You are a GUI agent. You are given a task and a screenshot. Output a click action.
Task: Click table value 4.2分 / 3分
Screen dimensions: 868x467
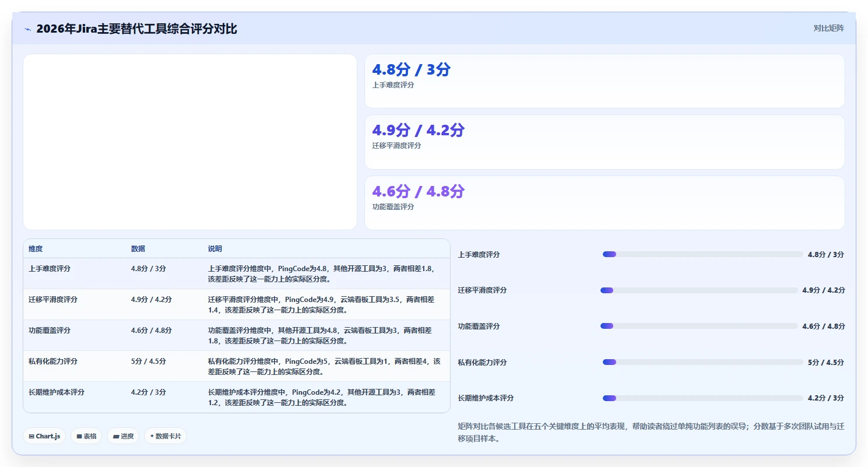coord(149,392)
